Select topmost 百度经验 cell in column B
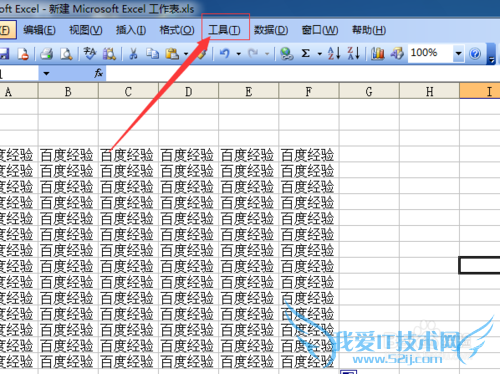The height and width of the screenshot is (374, 500). tap(68, 155)
